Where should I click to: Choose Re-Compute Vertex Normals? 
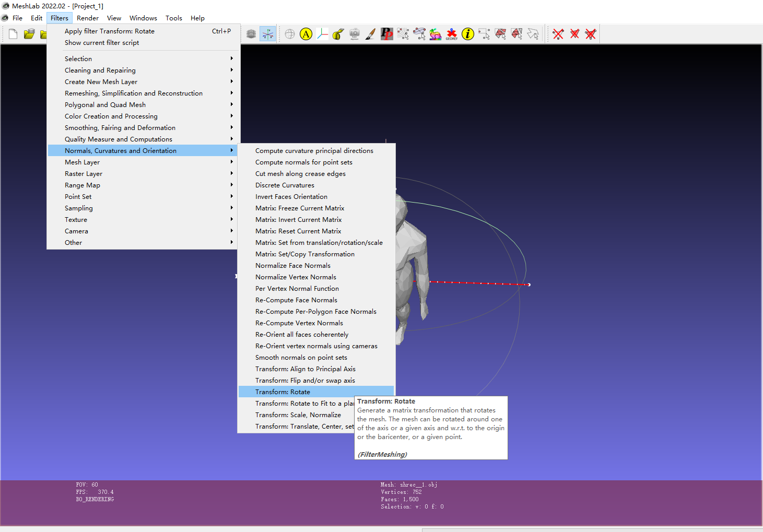click(x=316, y=323)
